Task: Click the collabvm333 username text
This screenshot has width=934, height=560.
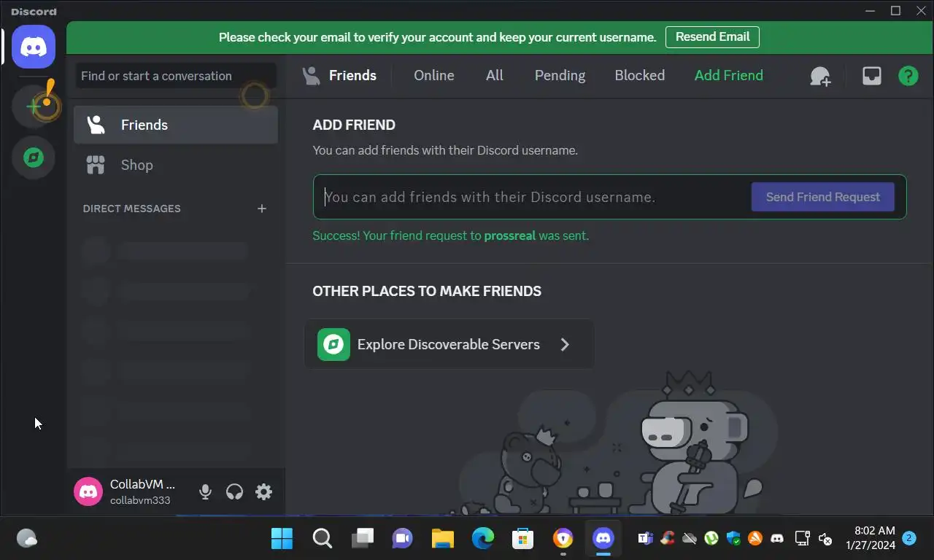Action: pyautogui.click(x=140, y=500)
